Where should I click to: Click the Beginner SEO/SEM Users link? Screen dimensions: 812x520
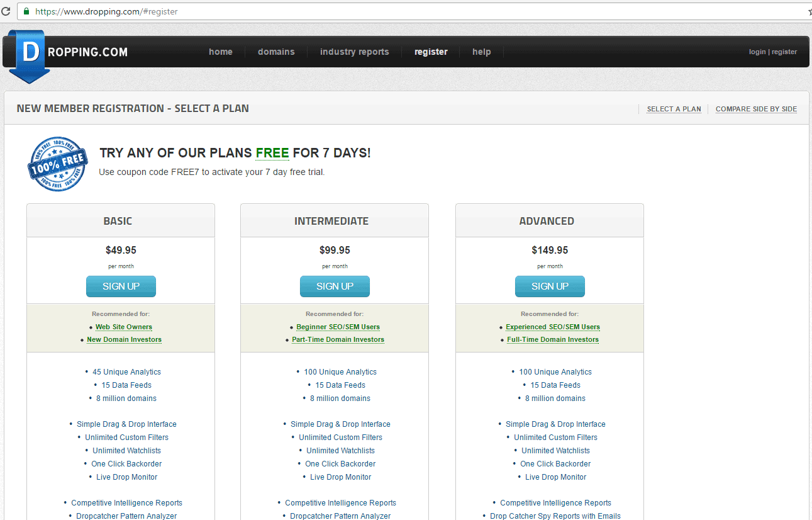tap(338, 327)
